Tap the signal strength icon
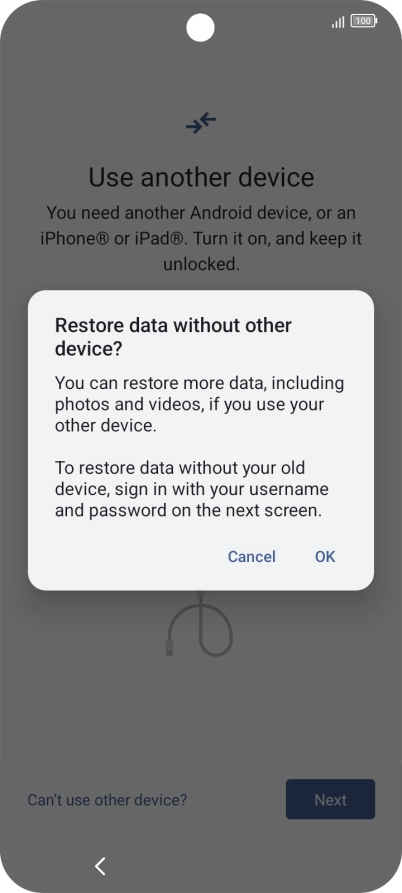The image size is (402, 893). [x=338, y=22]
